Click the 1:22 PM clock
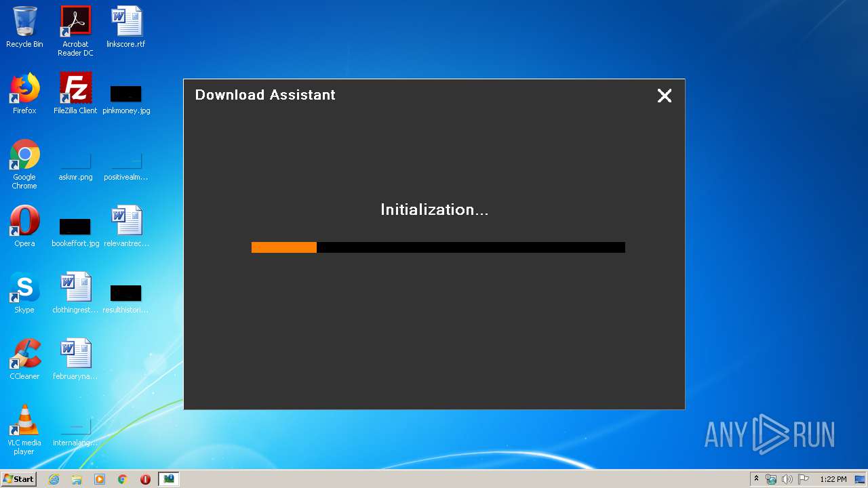The height and width of the screenshot is (488, 868). tap(833, 479)
